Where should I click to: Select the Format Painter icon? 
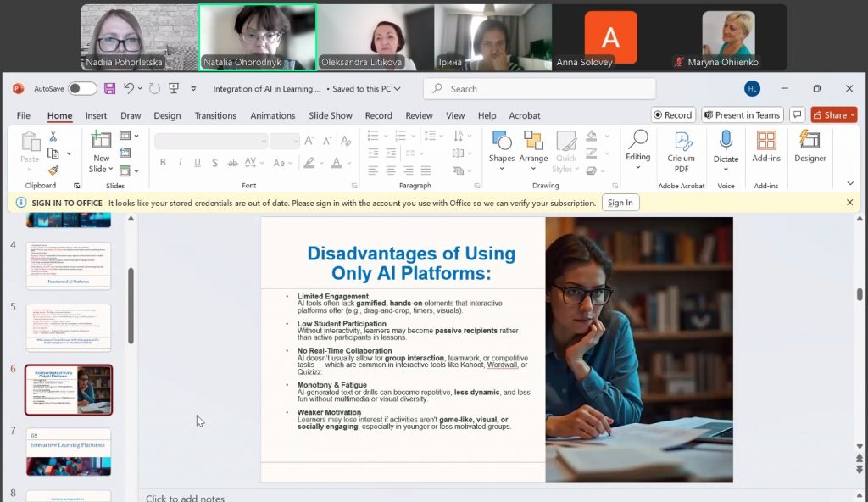tap(53, 170)
